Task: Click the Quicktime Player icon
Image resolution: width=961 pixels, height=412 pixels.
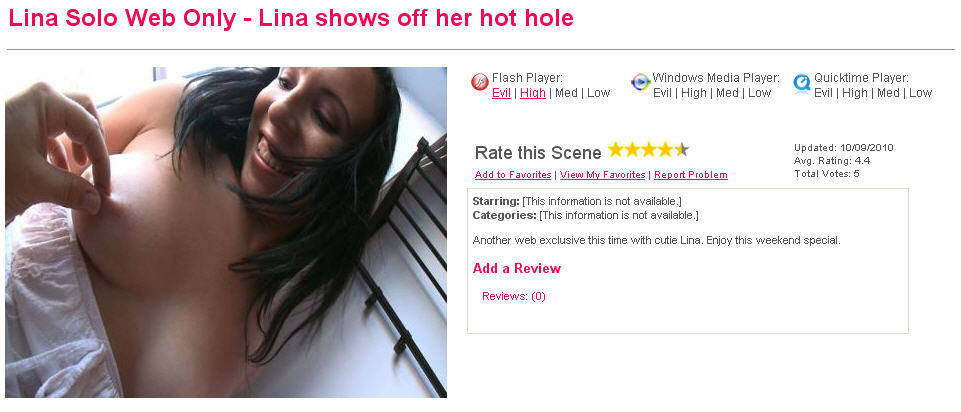Action: point(802,82)
